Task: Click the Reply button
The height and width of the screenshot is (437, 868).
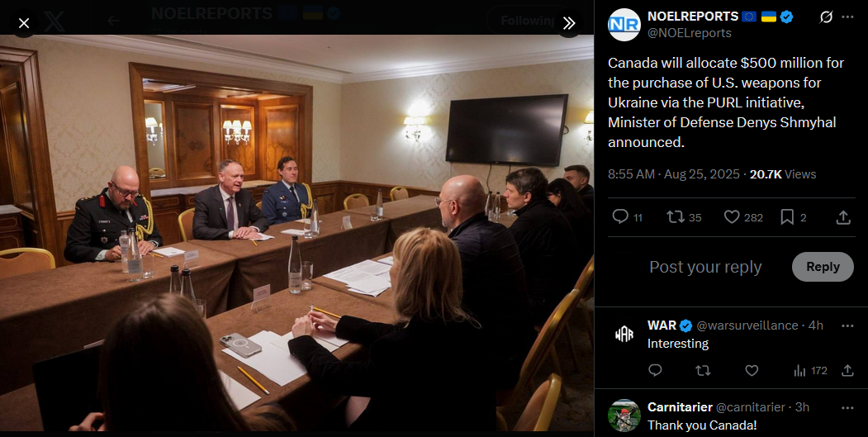Action: [x=823, y=267]
